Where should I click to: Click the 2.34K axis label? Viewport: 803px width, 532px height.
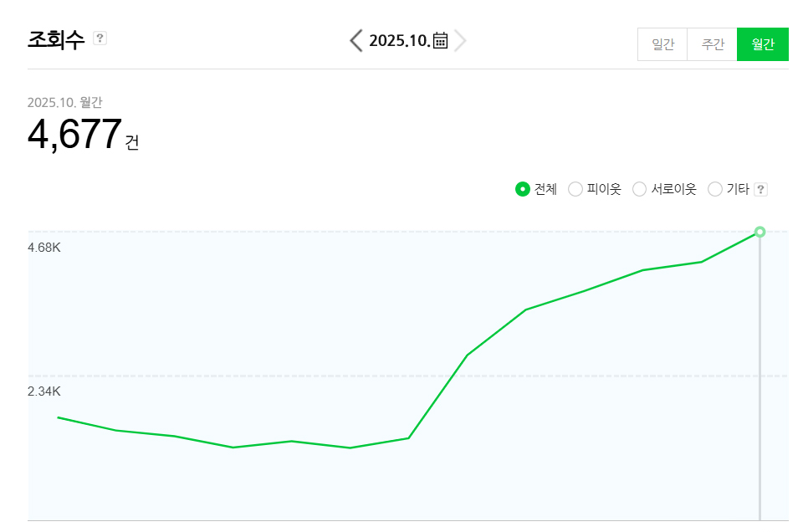click(44, 391)
